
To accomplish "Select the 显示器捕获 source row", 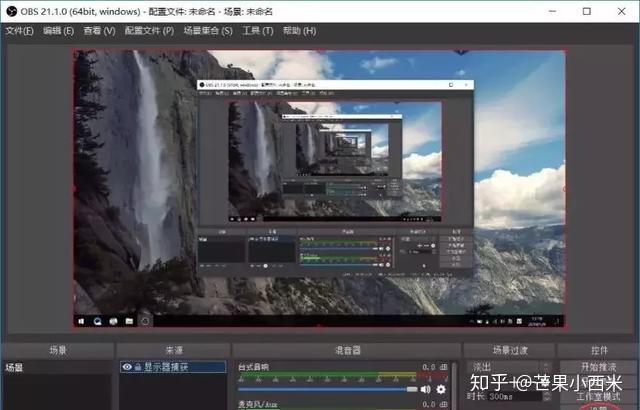I will (x=173, y=367).
